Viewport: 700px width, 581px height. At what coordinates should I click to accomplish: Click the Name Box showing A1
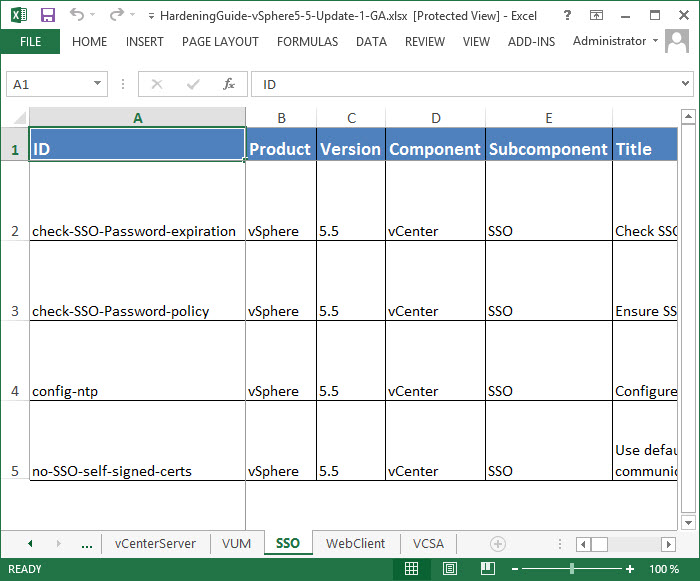[x=47, y=84]
